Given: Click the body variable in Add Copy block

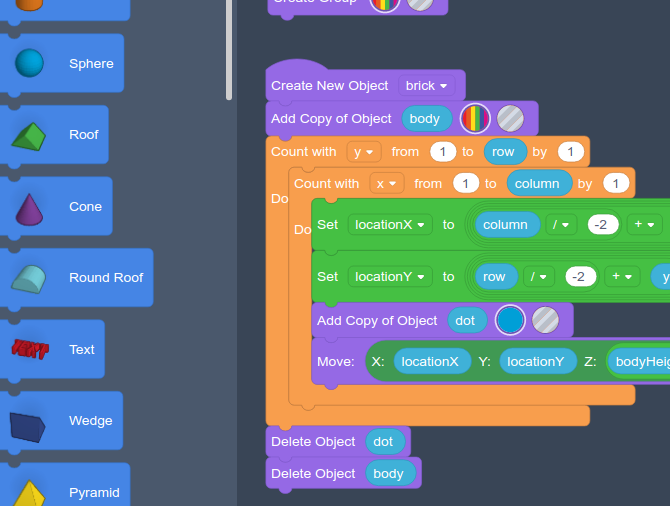Looking at the screenshot, I should point(427,118).
